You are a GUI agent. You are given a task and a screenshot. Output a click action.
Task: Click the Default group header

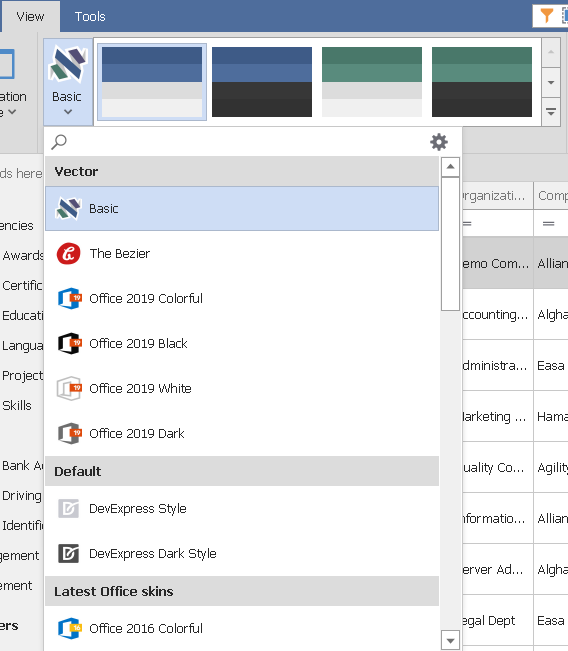[x=242, y=471]
